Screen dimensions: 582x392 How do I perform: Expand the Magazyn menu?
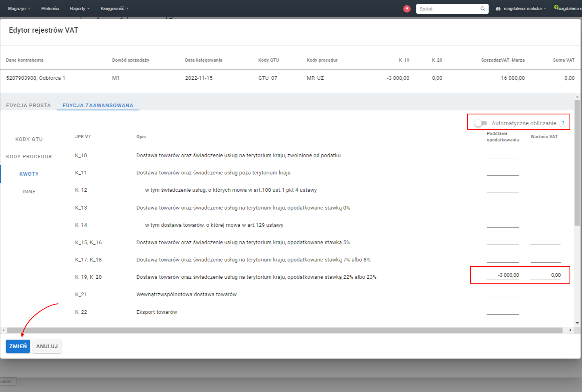(19, 8)
